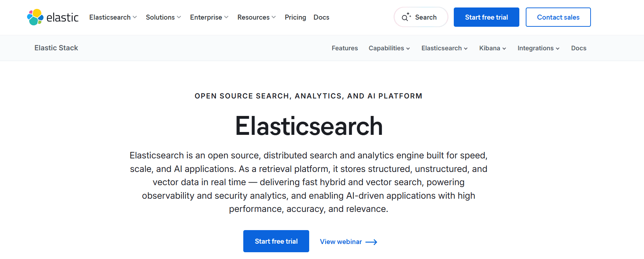Expand the Resources menu chevron
Image resolution: width=644 pixels, height=259 pixels.
274,17
